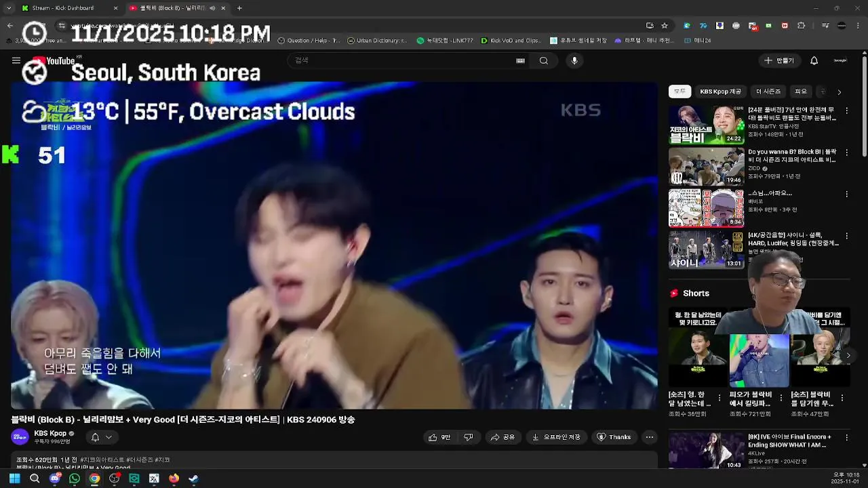Open Windows taskbar search

tap(35, 479)
